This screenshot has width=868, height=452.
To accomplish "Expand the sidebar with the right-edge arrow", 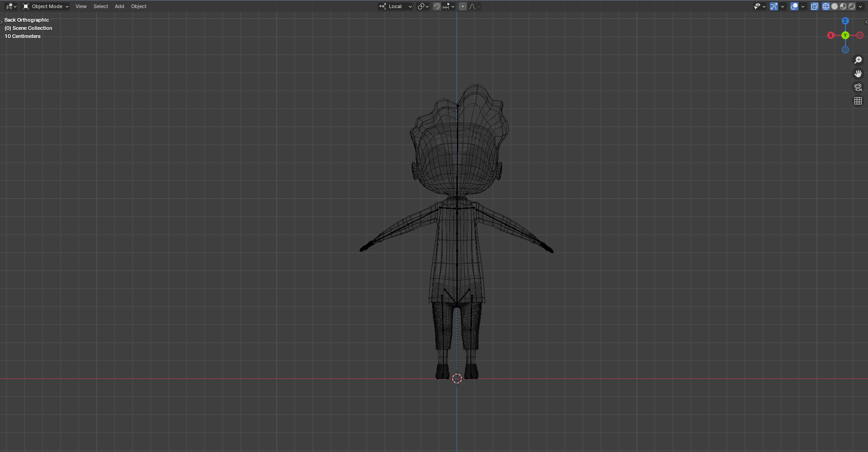I will point(866,22).
